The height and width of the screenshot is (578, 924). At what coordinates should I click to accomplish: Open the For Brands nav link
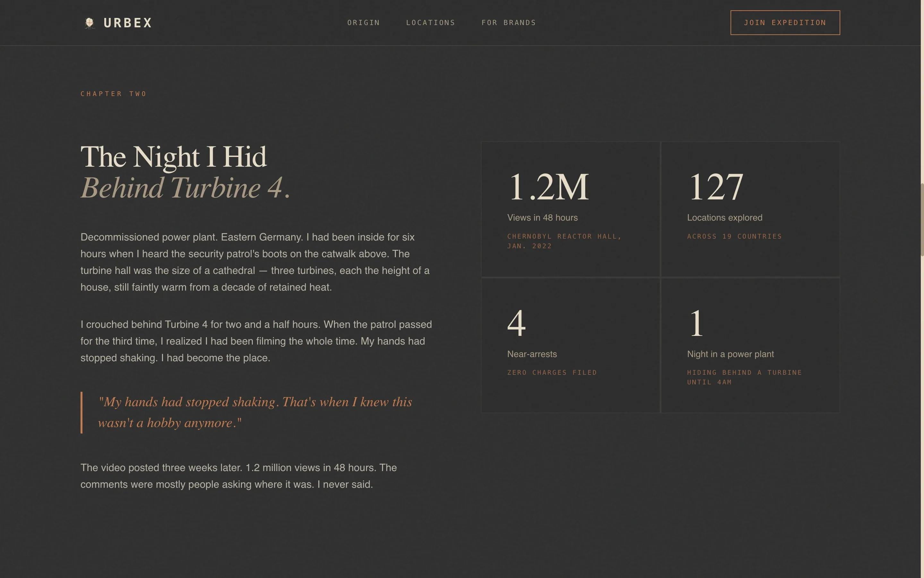(x=509, y=22)
